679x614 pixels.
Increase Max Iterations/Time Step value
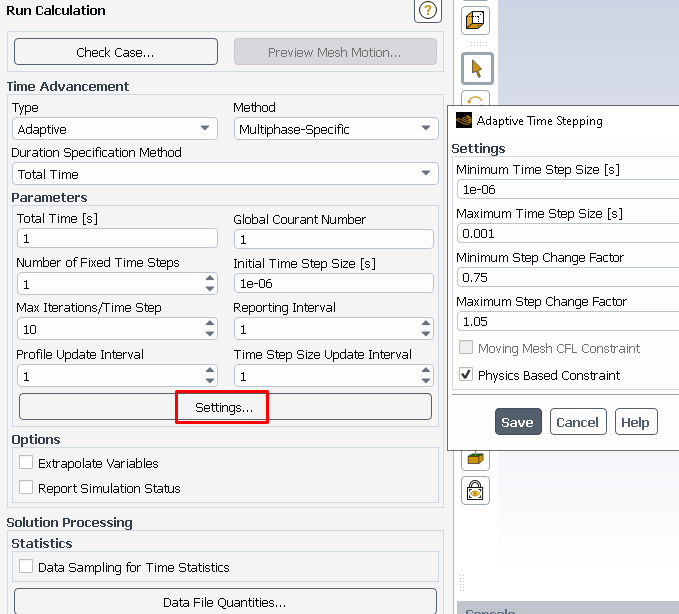pyautogui.click(x=210, y=323)
